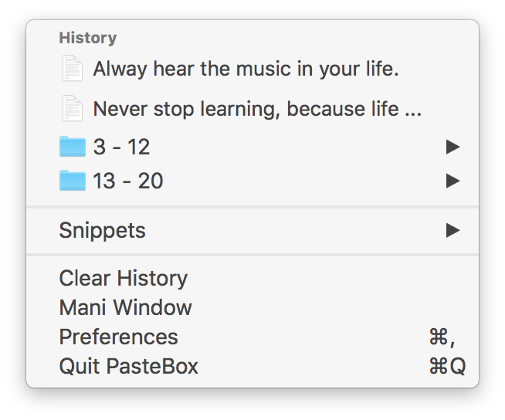
Task: Click the blue folder icon for 13 - 20
Action: [x=73, y=181]
